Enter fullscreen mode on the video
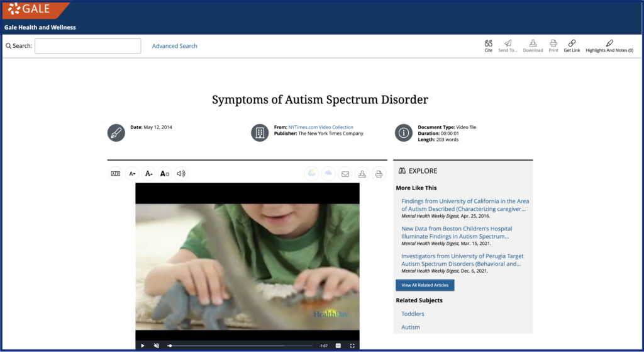Screen dimensions: 644x352 click(x=352, y=346)
